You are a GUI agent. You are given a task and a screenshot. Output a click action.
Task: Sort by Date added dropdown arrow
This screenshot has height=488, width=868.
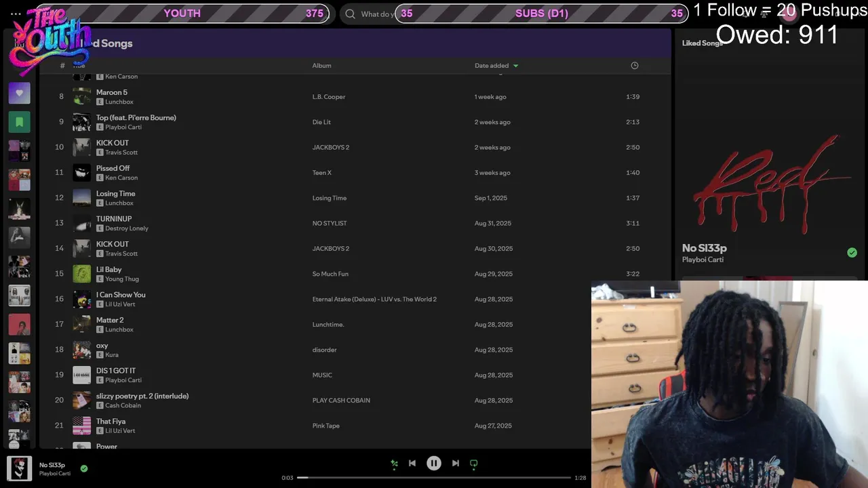click(516, 66)
